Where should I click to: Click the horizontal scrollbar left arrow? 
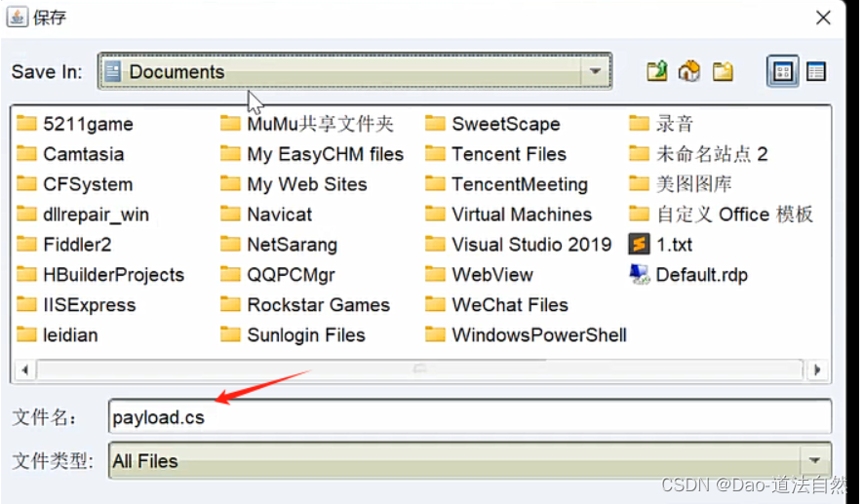(24, 370)
